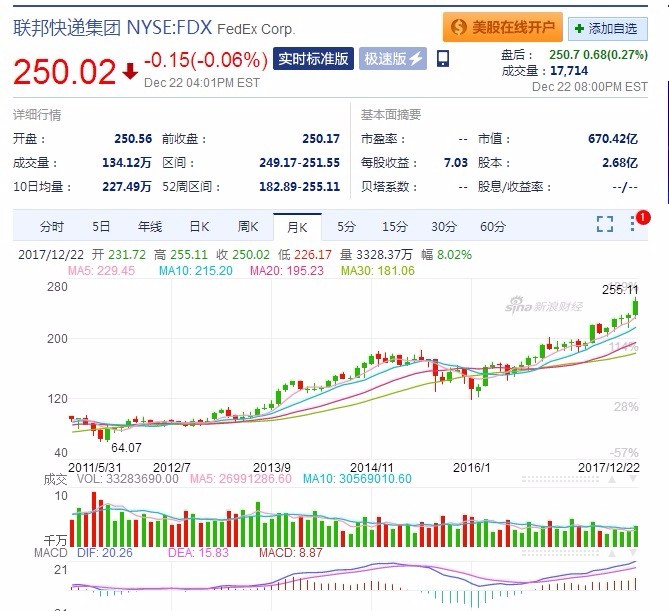This screenshot has width=669, height=611.
Task: Click the low-point label 64.07
Action: tap(126, 448)
